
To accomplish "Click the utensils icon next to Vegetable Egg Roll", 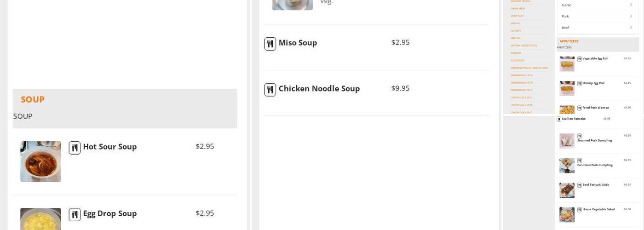I will (x=580, y=59).
